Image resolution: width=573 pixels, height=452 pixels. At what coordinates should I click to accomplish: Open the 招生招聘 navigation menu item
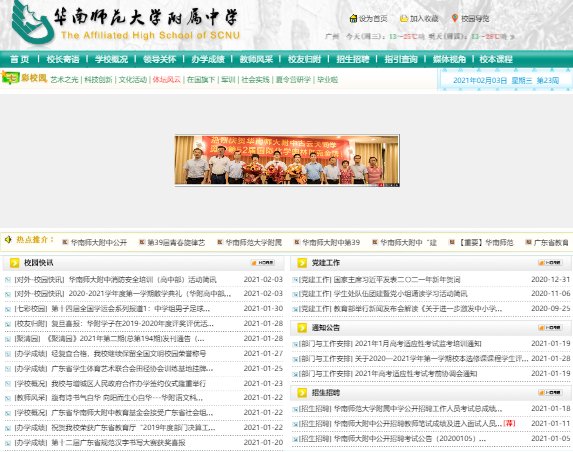[x=353, y=59]
